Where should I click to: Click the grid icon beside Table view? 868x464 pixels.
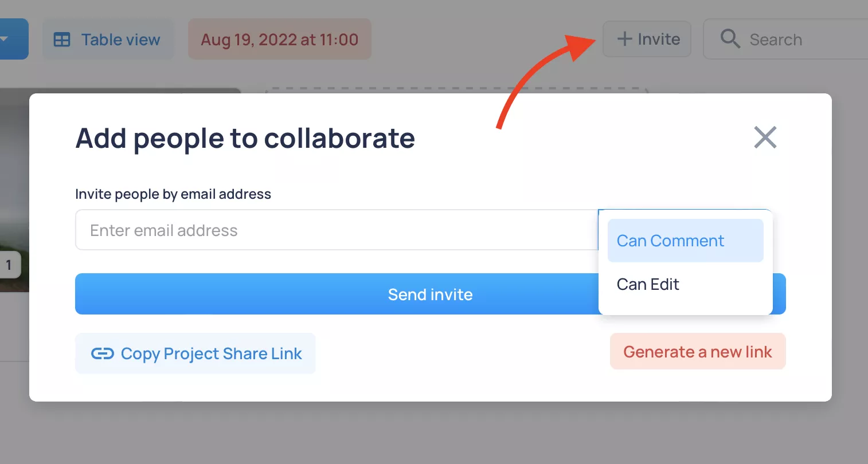(x=62, y=40)
